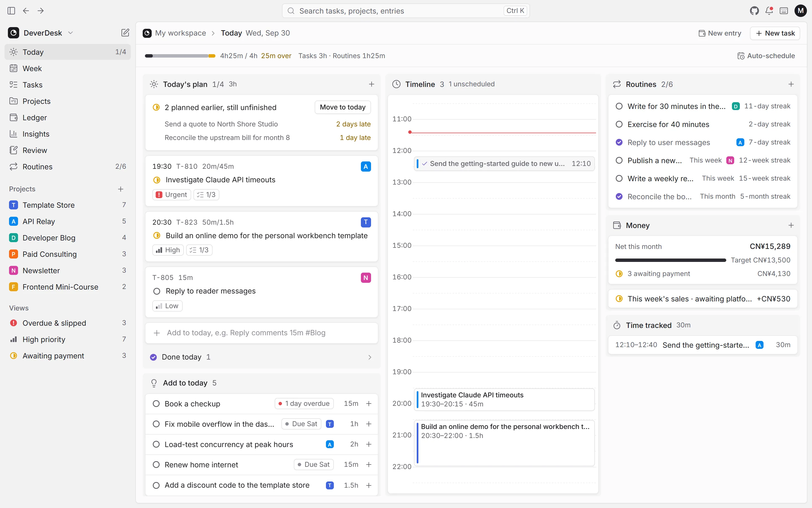Screen dimensions: 812x508
Task: Open the Urgent priority tag
Action: [x=171, y=194]
